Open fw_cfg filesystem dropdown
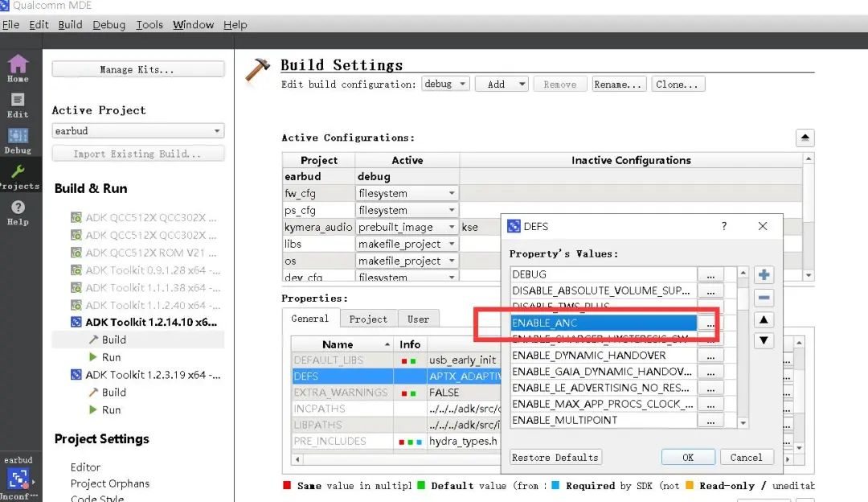Screen dimensions: 868x502 coord(407,193)
